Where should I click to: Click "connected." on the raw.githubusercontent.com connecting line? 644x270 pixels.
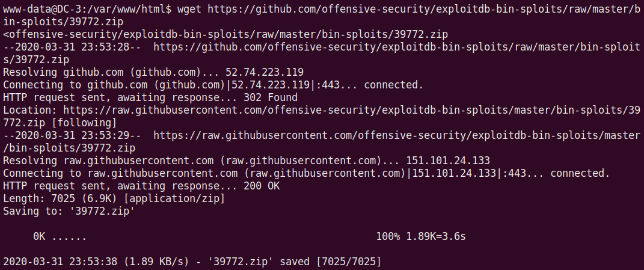[580, 173]
